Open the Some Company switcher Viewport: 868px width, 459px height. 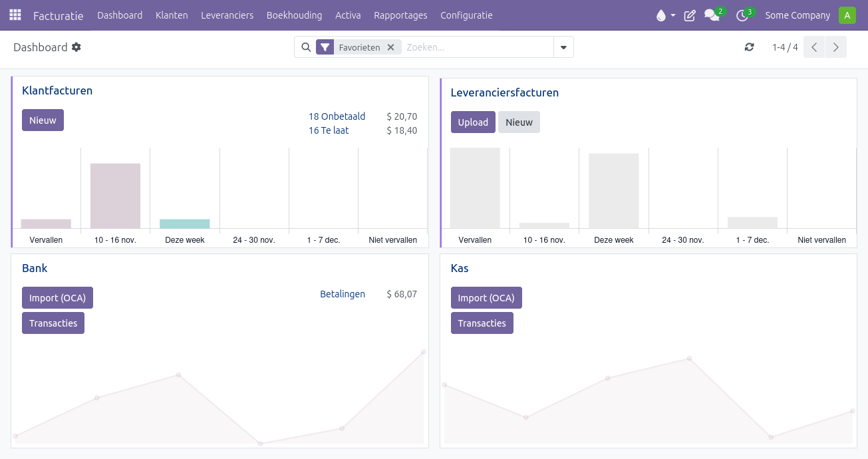pyautogui.click(x=797, y=15)
